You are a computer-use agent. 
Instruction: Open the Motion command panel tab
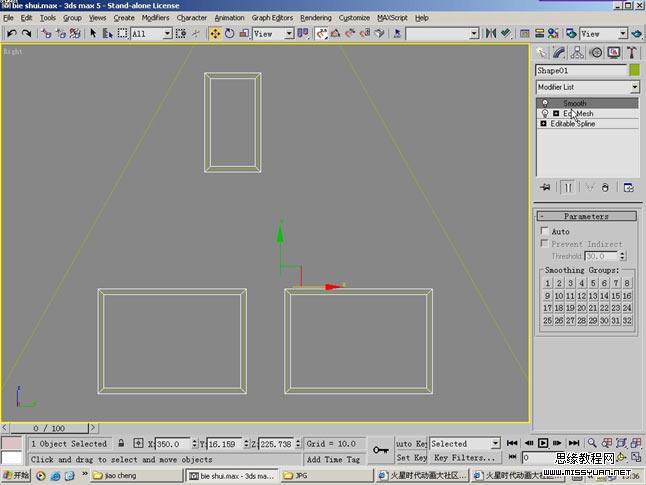[596, 52]
